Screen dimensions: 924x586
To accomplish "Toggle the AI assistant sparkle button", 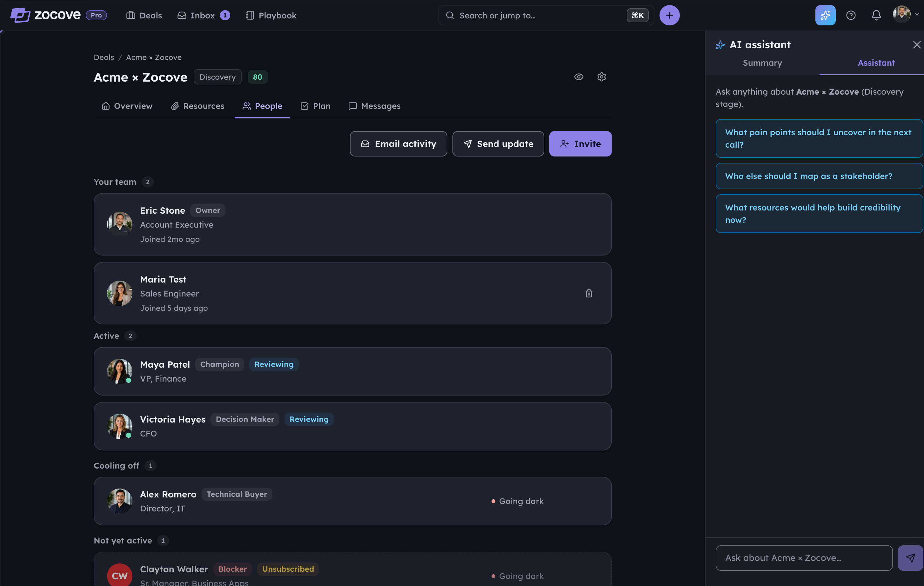I will (x=825, y=15).
